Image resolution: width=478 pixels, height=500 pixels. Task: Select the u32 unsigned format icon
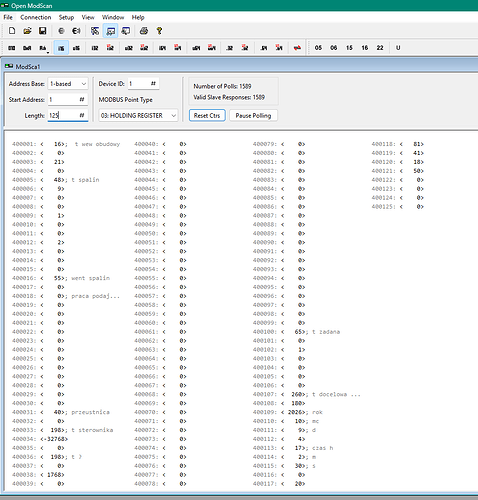pyautogui.click(x=129, y=48)
